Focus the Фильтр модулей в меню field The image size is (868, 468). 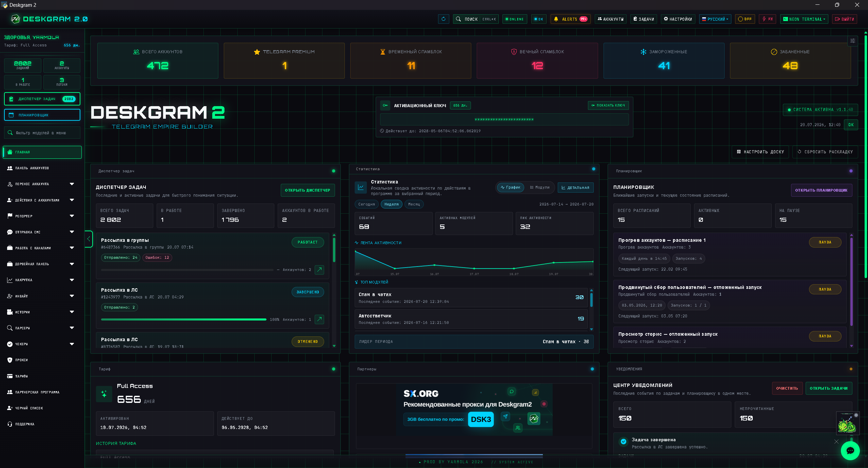(42, 133)
